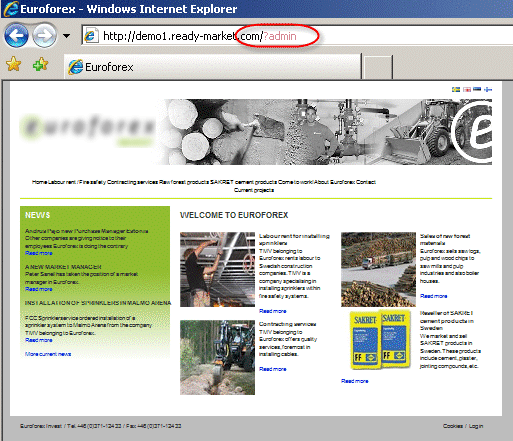Click the timber truck log yard photo
Image resolution: width=513 pixels, height=441 pixels.
click(x=378, y=269)
